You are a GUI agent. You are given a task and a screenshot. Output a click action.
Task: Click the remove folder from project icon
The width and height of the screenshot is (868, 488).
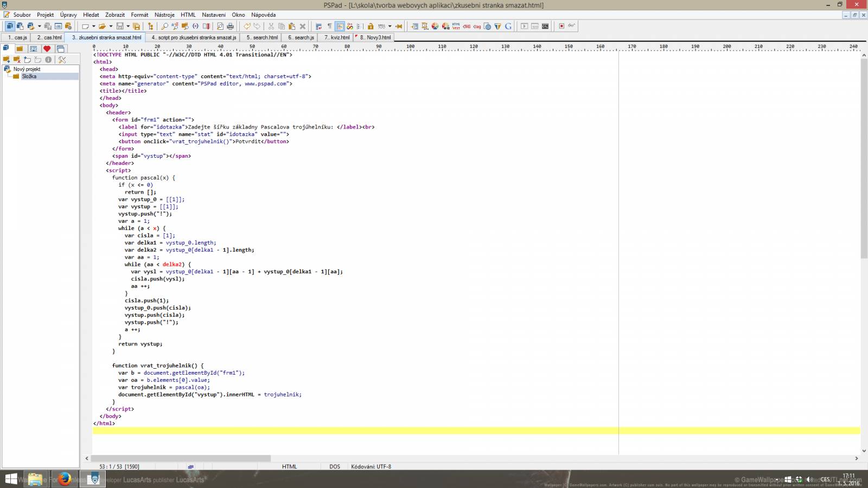[17, 60]
